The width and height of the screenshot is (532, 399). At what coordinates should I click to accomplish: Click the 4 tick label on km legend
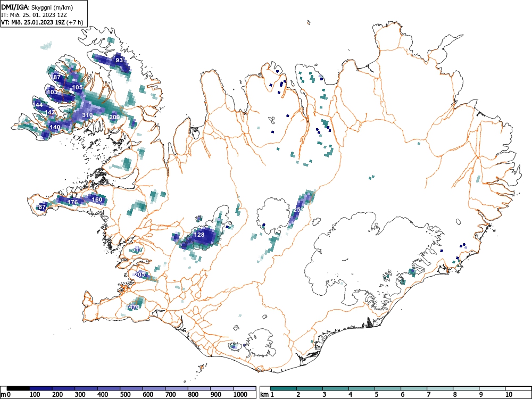point(350,395)
